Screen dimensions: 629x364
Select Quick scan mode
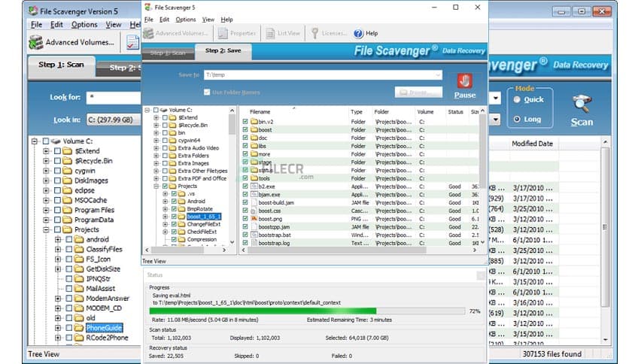[x=517, y=100]
